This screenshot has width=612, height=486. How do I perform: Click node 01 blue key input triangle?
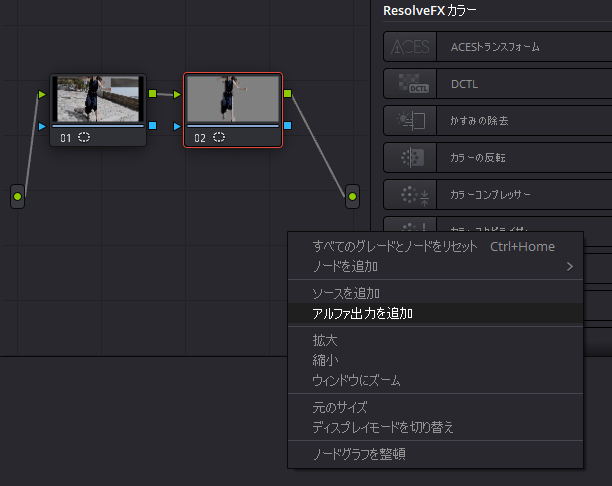pos(42,126)
